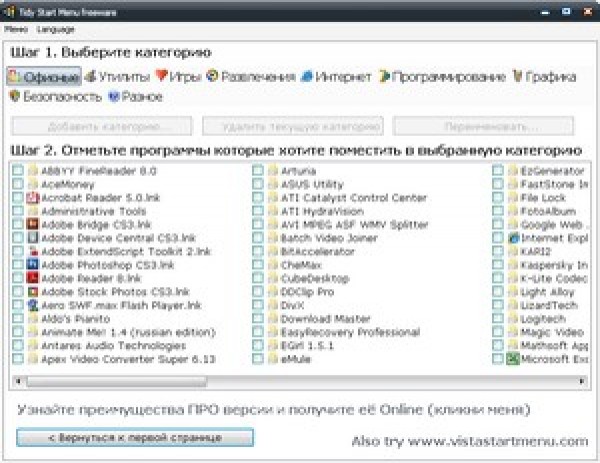Click the horizontal scrollbar right arrow
The image size is (600, 463).
click(x=582, y=381)
